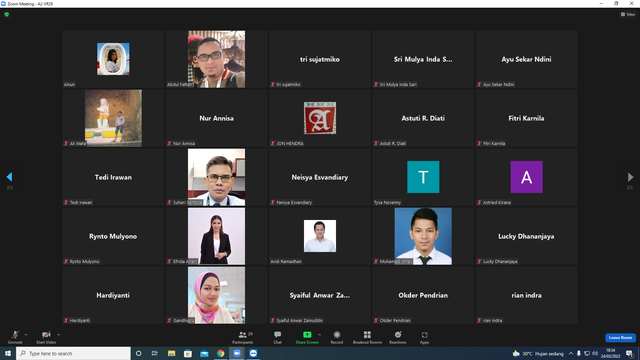Click the microphone tray icon
Screen dimensions: 640x360
tap(578, 353)
